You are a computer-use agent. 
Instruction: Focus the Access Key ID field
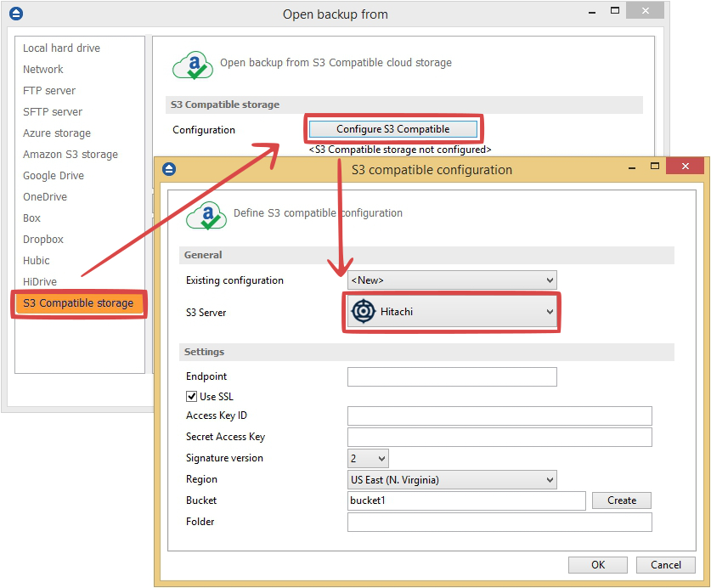click(x=499, y=416)
